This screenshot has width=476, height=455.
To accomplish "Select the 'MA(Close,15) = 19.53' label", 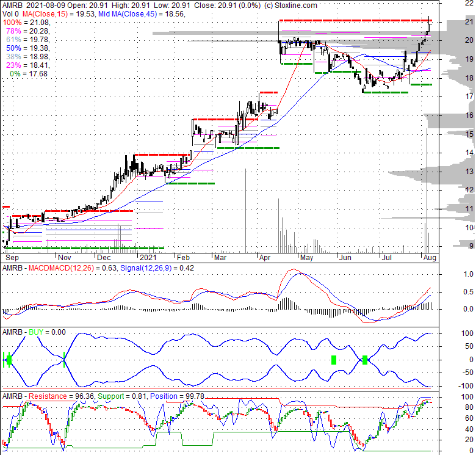I will 59,14.
